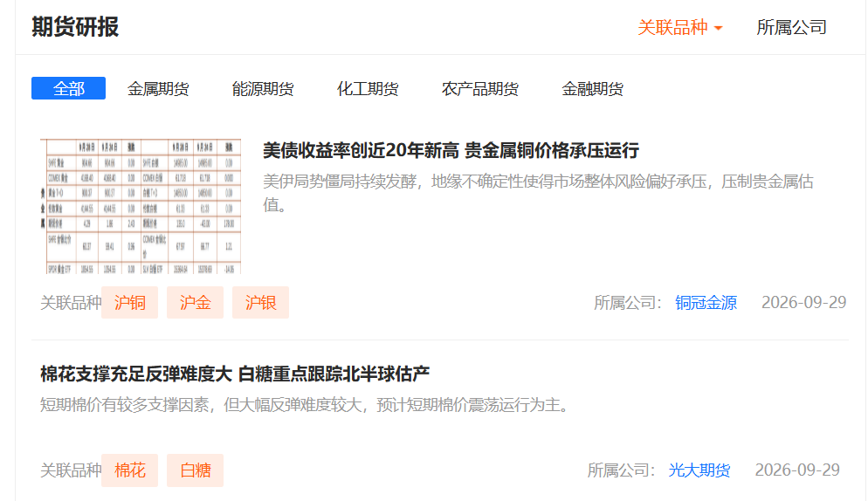Open article 棉花支撑充足反弹难度大
Viewport: 868px width, 501px height.
tap(235, 374)
